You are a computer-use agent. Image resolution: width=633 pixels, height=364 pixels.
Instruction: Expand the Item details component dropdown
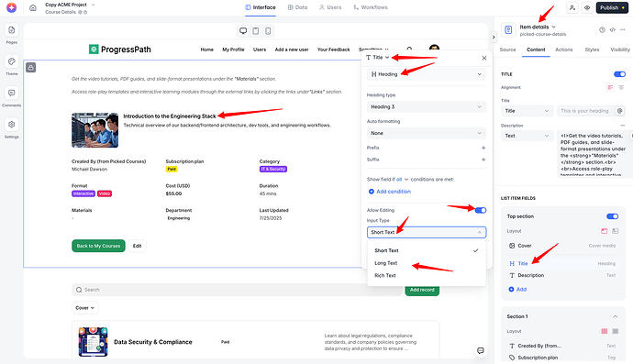[538, 27]
